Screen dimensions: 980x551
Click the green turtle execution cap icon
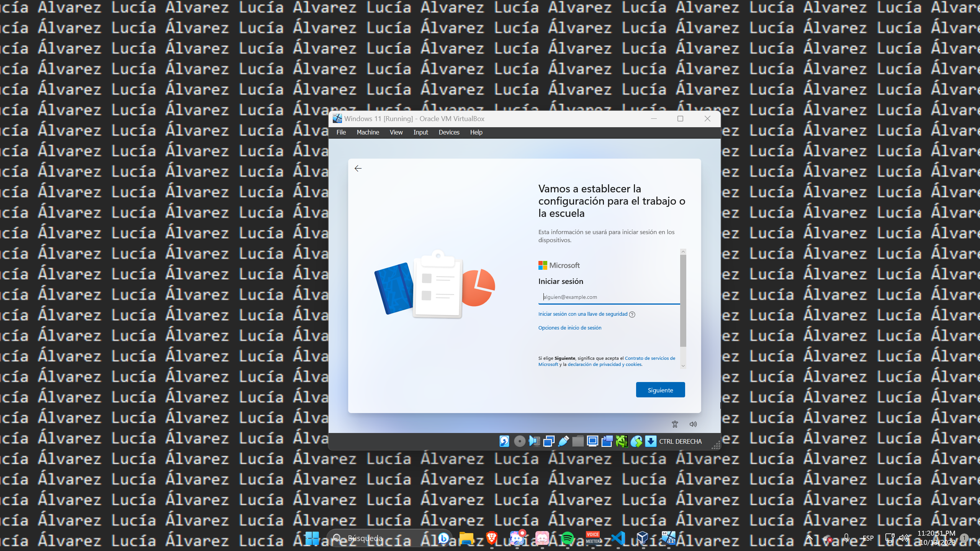click(x=622, y=441)
